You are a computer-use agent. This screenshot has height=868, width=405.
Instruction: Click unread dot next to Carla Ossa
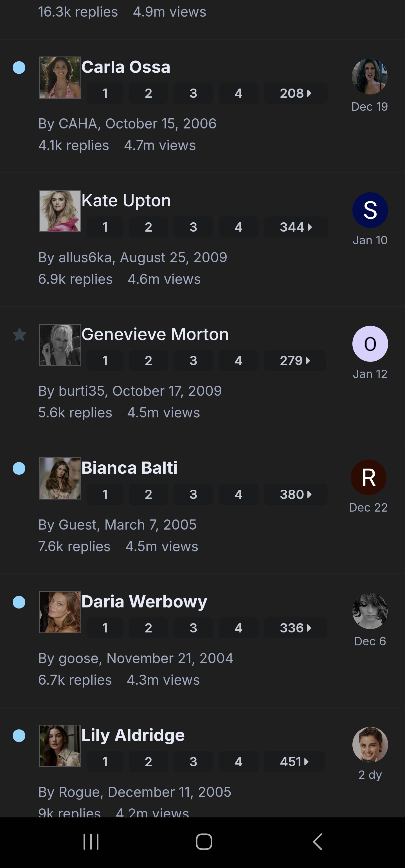click(19, 67)
